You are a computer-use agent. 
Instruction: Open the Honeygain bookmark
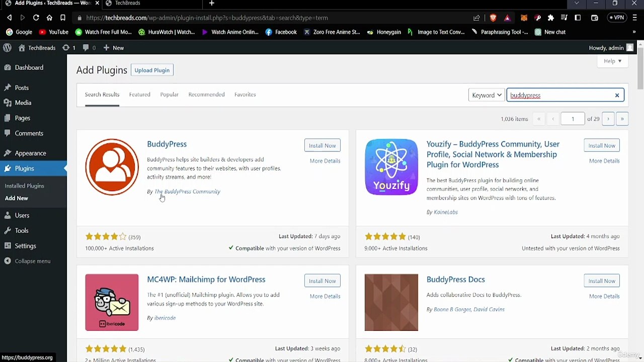[383, 32]
